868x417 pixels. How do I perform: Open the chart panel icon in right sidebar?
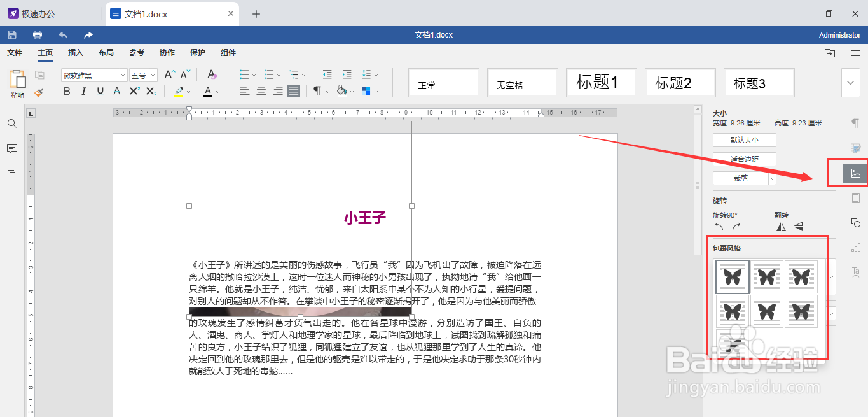click(855, 248)
